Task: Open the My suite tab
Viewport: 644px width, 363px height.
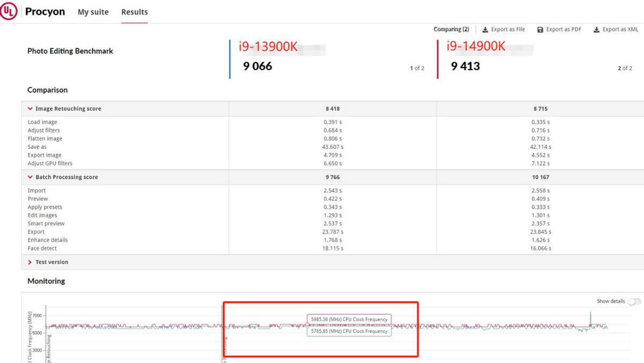Action: [x=93, y=12]
